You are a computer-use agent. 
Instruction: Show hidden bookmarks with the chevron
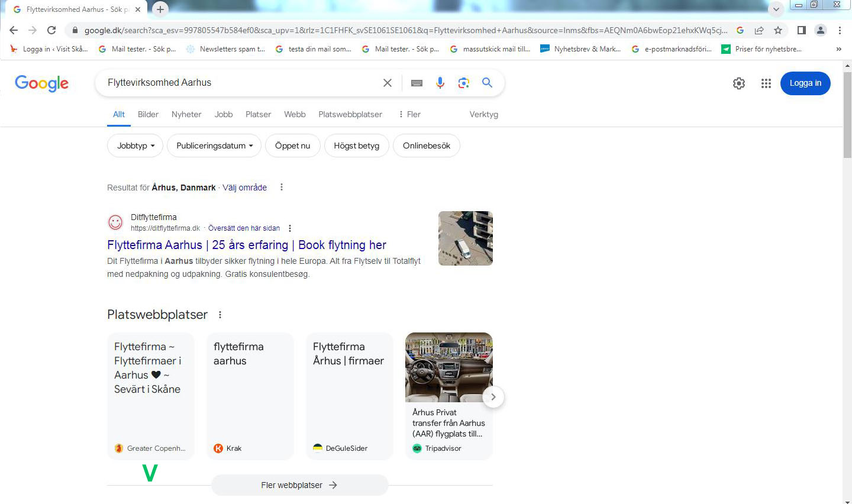tap(838, 49)
